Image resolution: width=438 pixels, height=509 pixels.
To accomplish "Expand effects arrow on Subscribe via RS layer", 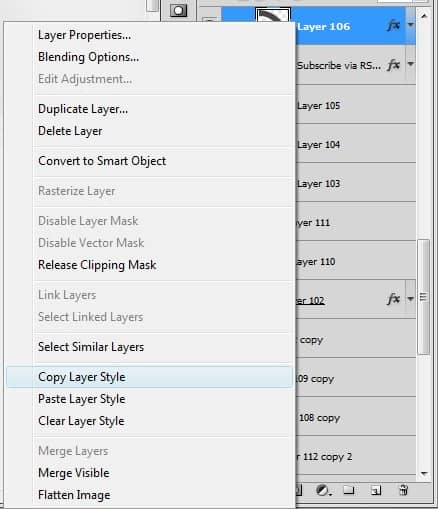I will [x=411, y=64].
